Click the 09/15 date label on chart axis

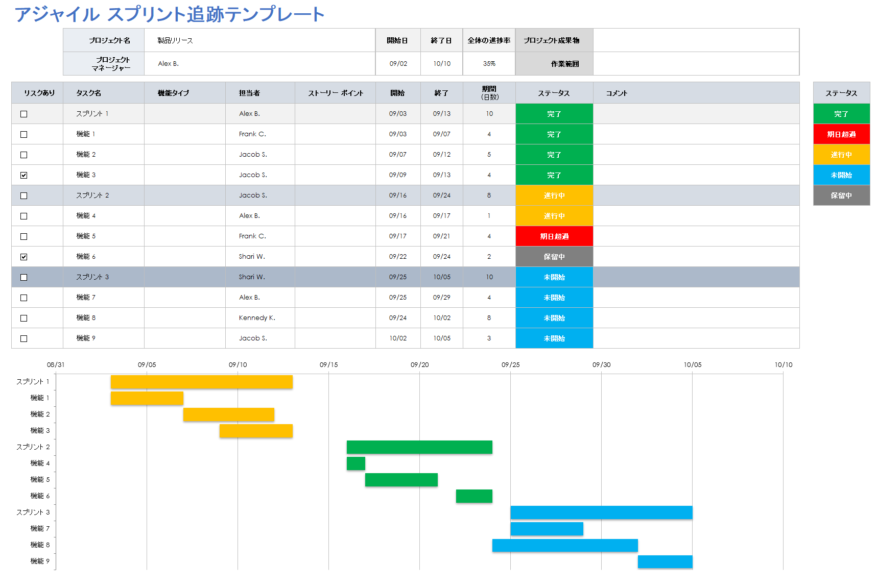tap(328, 364)
